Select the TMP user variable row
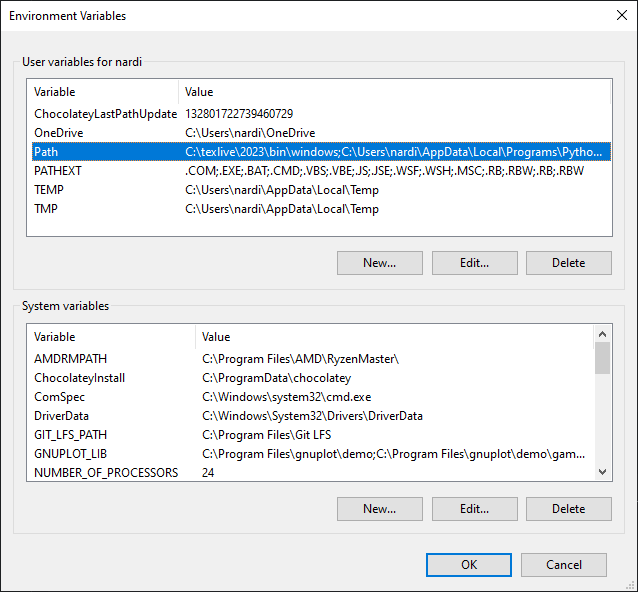Viewport: 638px width, 592px height. pos(321,209)
